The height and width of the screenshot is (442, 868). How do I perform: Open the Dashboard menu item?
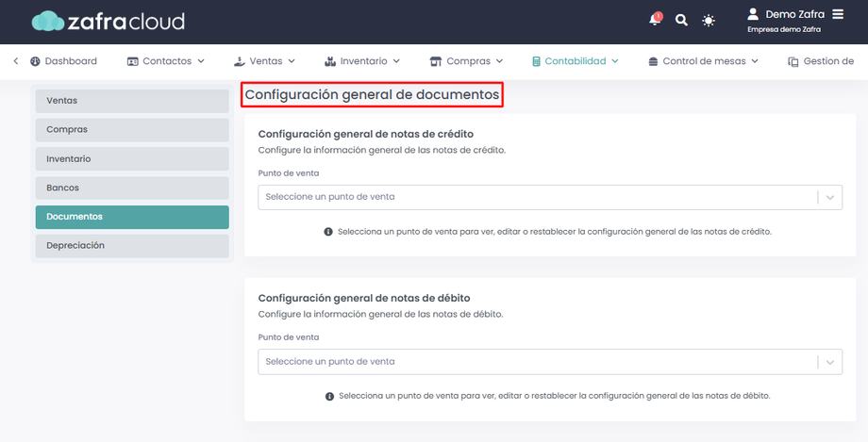[63, 61]
